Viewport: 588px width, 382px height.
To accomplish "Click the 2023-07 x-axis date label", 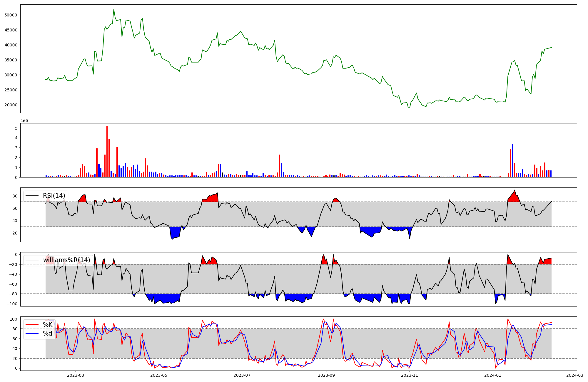I will (x=242, y=375).
